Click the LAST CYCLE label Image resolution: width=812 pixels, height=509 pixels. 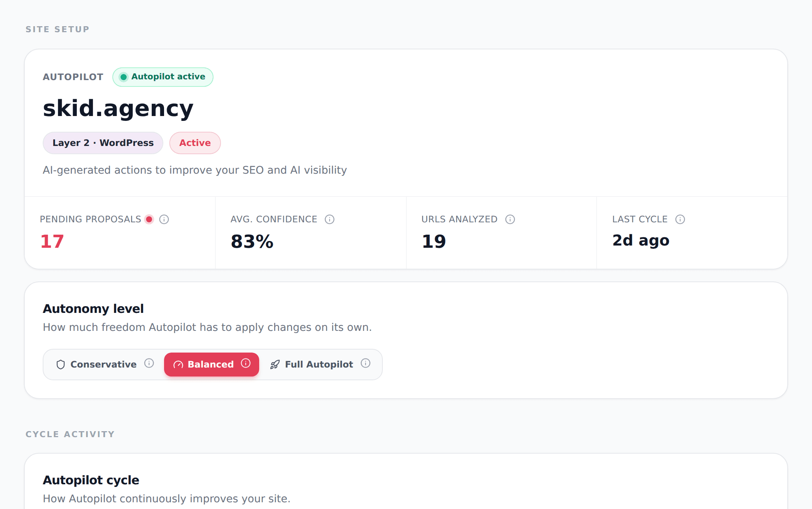click(x=640, y=219)
